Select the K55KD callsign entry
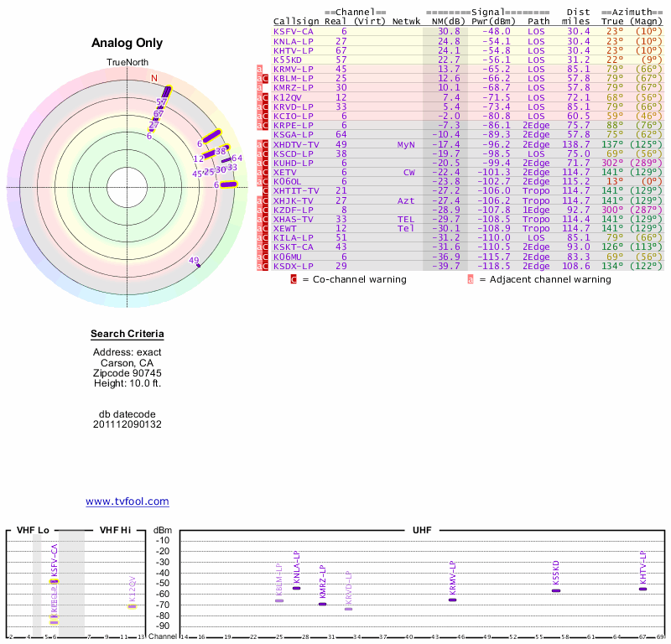671x644 pixels. (290, 60)
